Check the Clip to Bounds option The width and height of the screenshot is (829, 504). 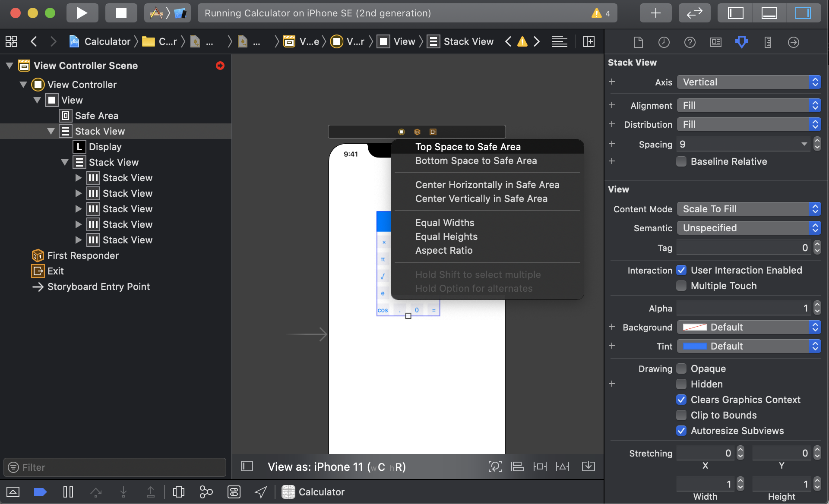[x=681, y=415]
